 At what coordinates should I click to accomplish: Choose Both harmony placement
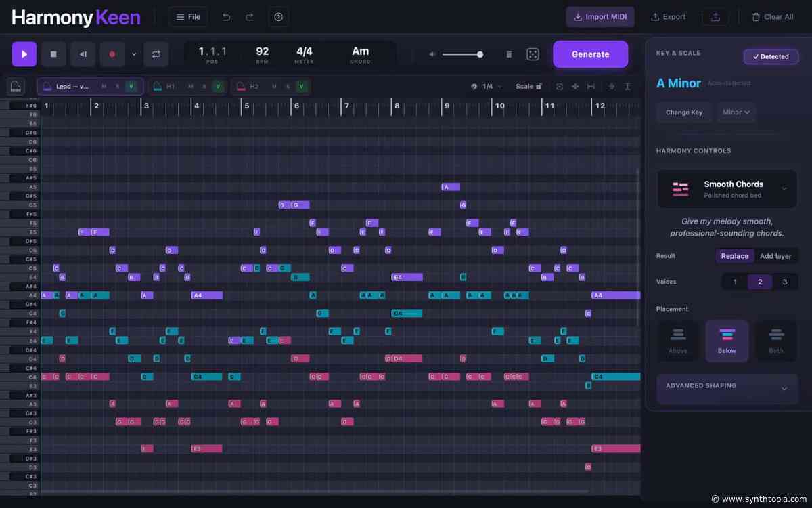click(776, 341)
